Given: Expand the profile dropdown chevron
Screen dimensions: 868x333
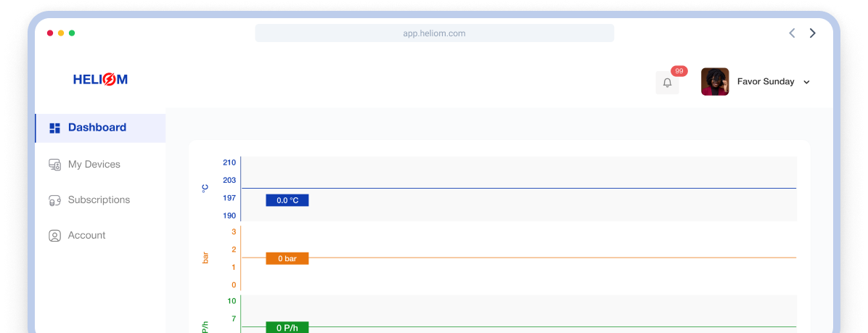Looking at the screenshot, I should pyautogui.click(x=806, y=83).
